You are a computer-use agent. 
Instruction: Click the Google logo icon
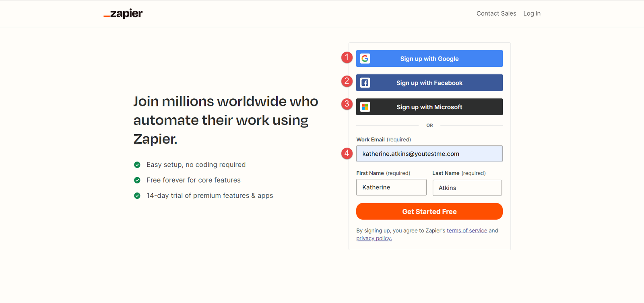pos(365,58)
